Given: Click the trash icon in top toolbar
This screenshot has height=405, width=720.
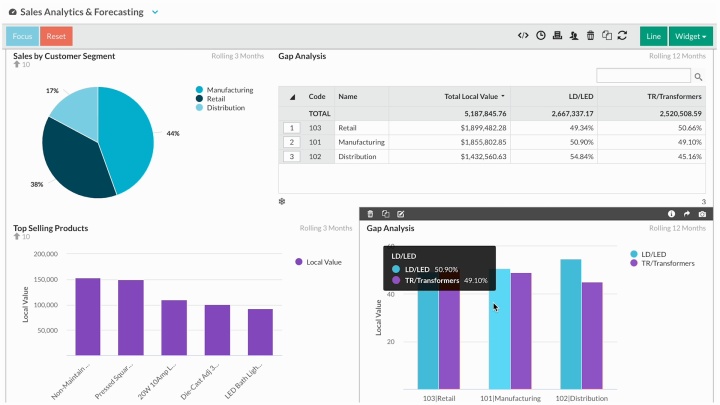Looking at the screenshot, I should (x=591, y=35).
